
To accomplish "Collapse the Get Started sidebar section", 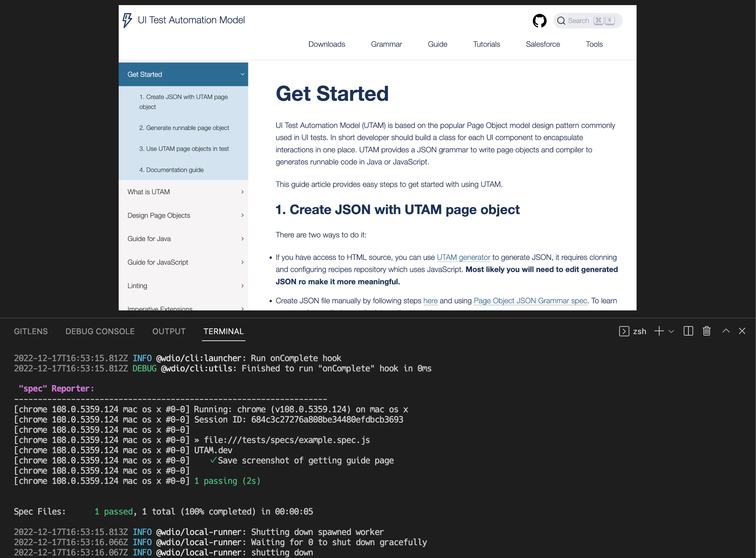I will pos(183,74).
